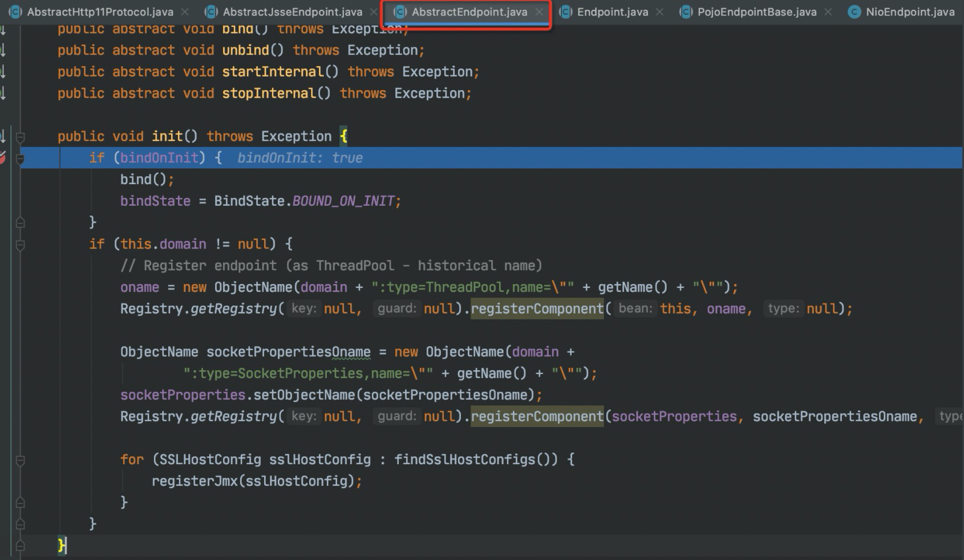Click the oname variable being assigned
The height and width of the screenshot is (560, 964).
pyautogui.click(x=140, y=287)
